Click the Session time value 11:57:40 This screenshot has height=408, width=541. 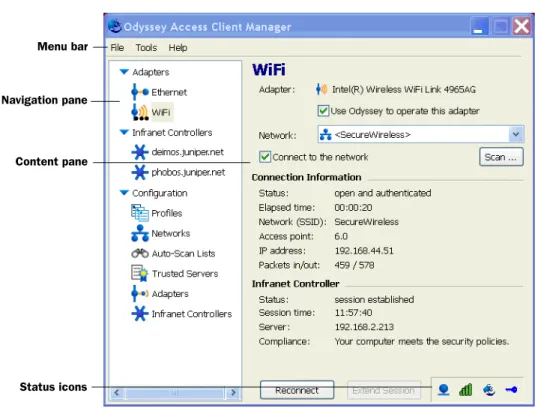pyautogui.click(x=353, y=313)
